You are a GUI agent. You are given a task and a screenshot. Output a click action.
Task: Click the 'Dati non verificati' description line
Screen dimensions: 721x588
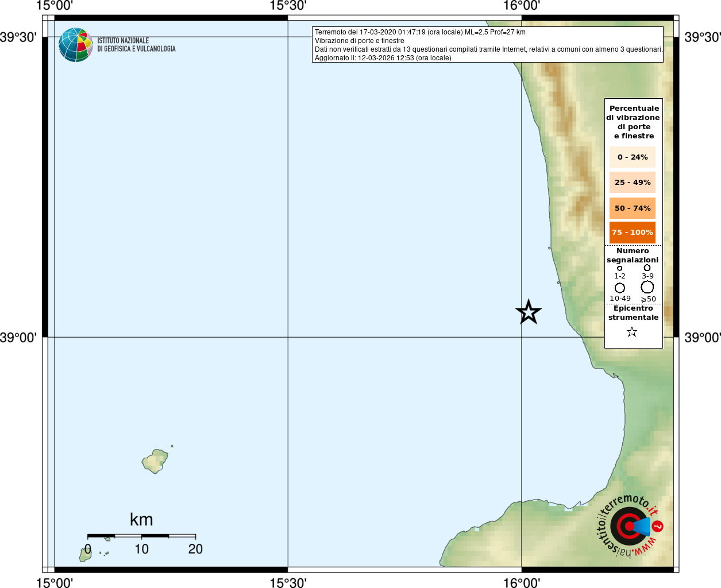pyautogui.click(x=488, y=49)
